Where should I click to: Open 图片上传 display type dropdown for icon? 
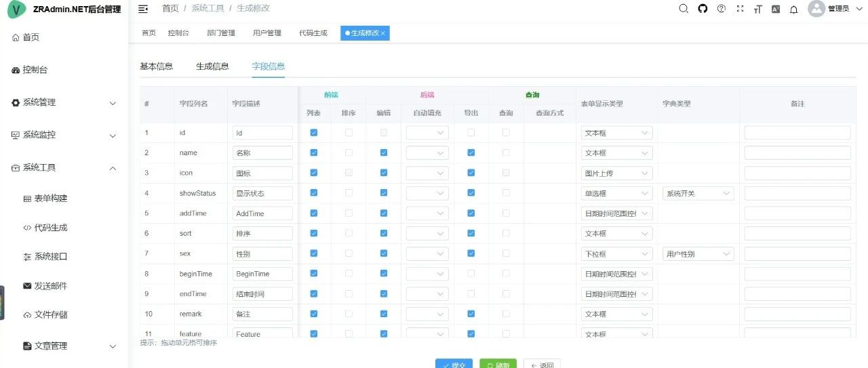click(616, 173)
